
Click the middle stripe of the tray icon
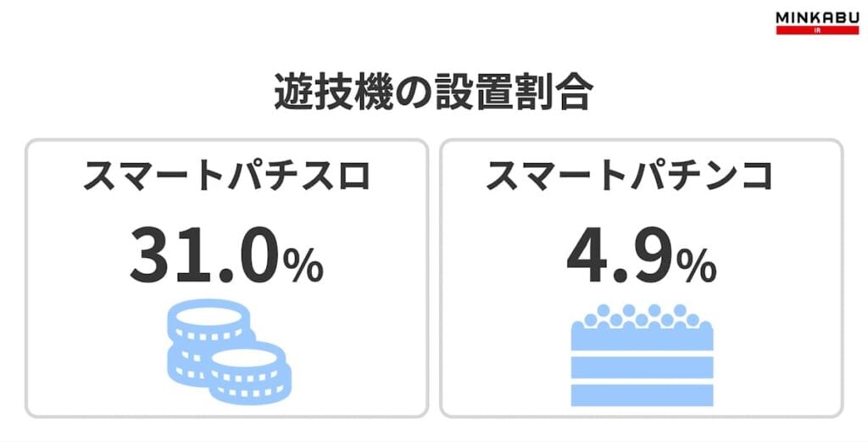click(642, 366)
